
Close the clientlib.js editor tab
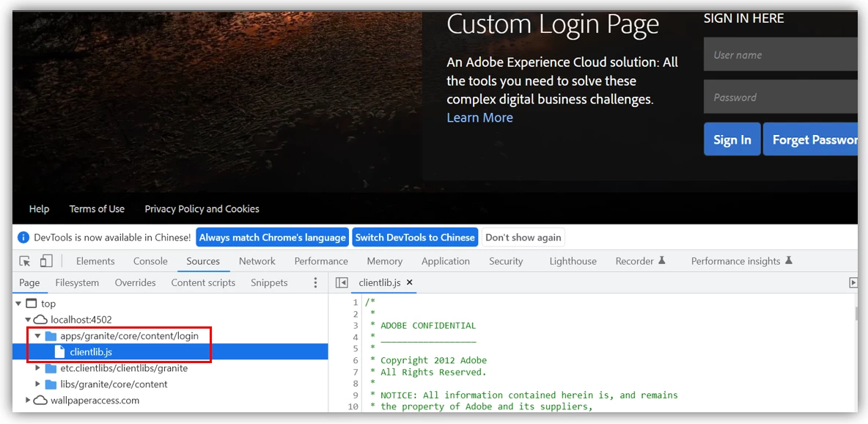pos(410,282)
